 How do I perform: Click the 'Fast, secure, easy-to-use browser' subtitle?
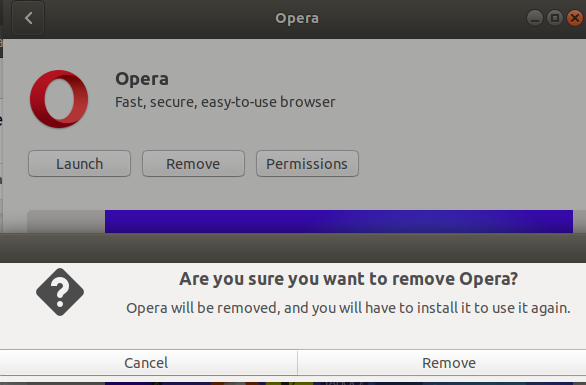225,102
